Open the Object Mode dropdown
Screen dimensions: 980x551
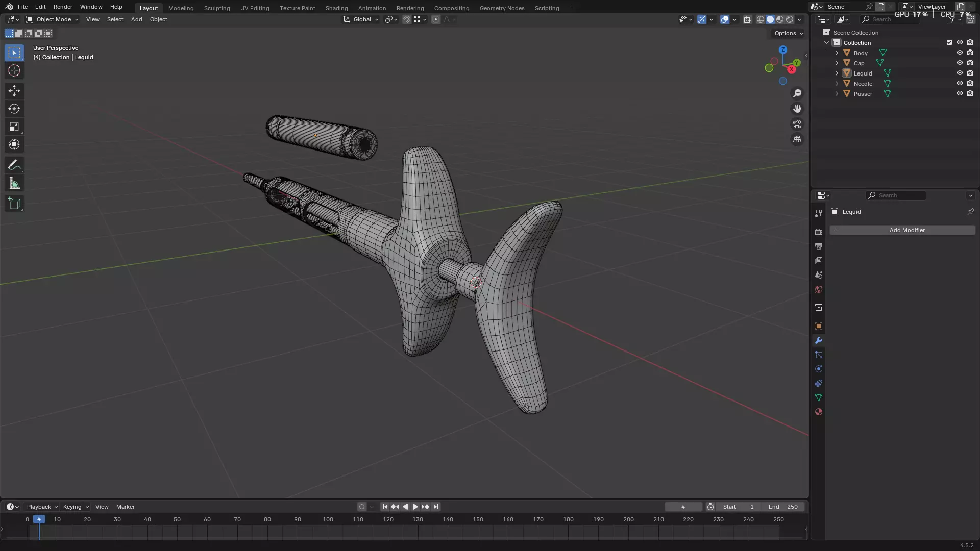point(53,19)
